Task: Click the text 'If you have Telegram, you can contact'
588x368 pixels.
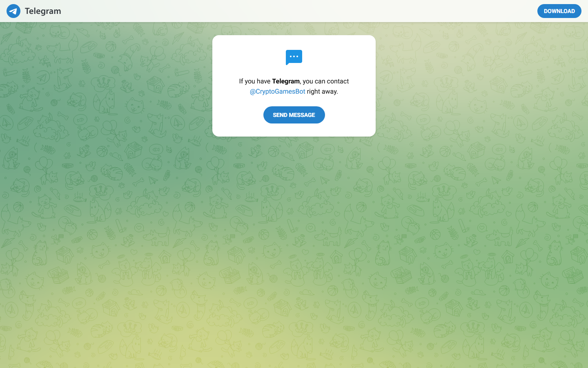Action: (294, 81)
